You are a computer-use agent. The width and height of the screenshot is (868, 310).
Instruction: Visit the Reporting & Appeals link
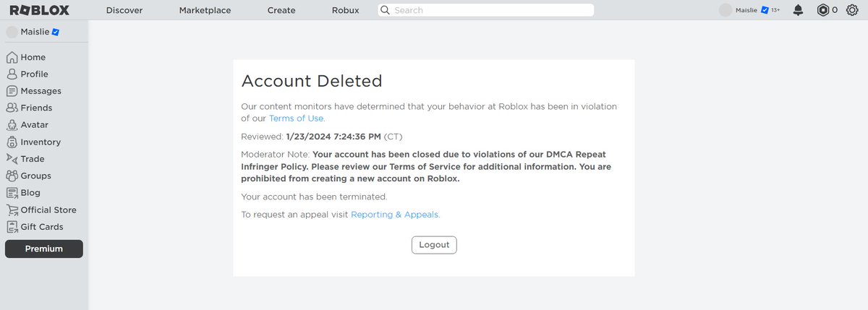coord(395,215)
